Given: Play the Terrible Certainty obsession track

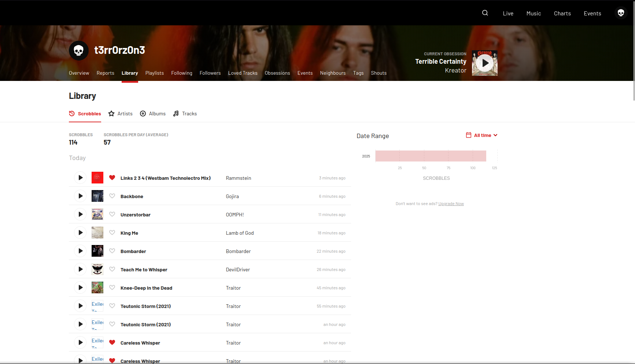Looking at the screenshot, I should tap(485, 63).
